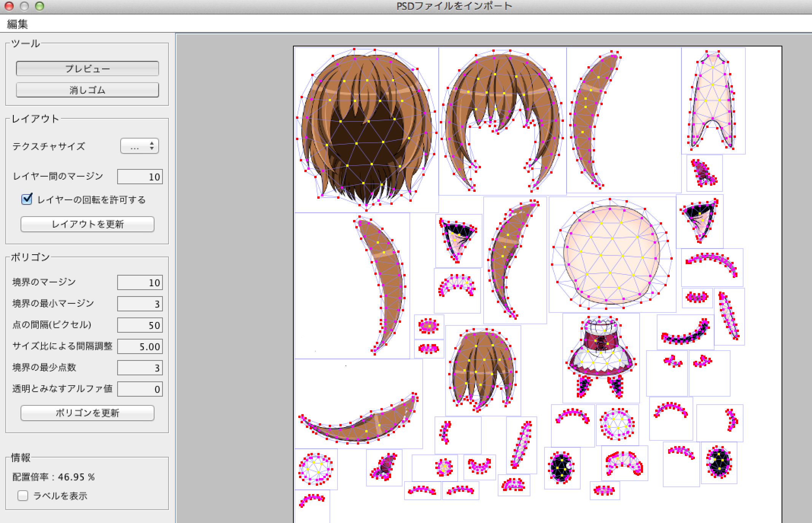This screenshot has height=523, width=812.
Task: Select the back hair texture with dark center
Action: 366,129
